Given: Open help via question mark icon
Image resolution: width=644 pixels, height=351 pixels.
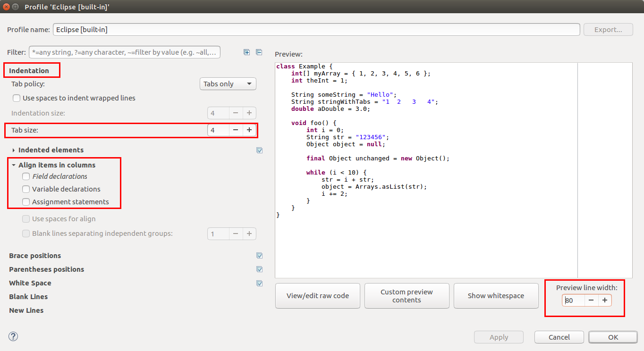Looking at the screenshot, I should pyautogui.click(x=13, y=336).
